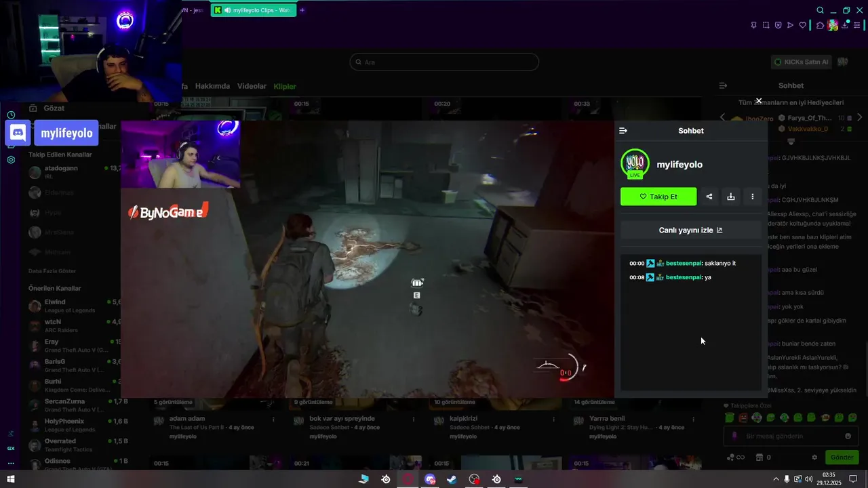The width and height of the screenshot is (868, 488).
Task: Share the clip with the share icon
Action: (709, 197)
